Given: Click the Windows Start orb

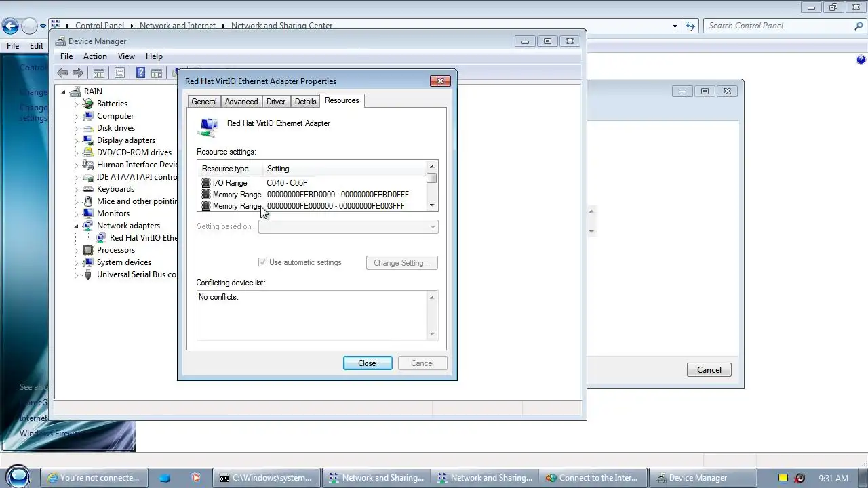Looking at the screenshot, I should coord(18,476).
